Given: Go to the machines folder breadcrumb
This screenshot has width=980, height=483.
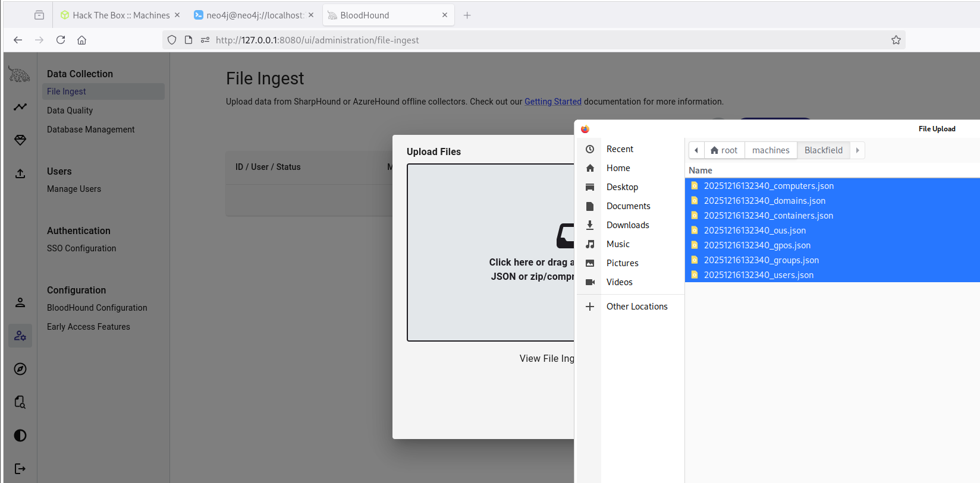Looking at the screenshot, I should [770, 150].
